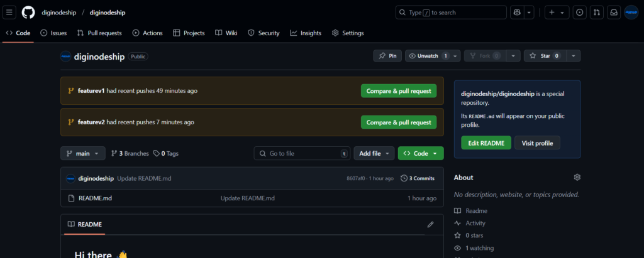Open the notifications inbox icon

tap(613, 13)
